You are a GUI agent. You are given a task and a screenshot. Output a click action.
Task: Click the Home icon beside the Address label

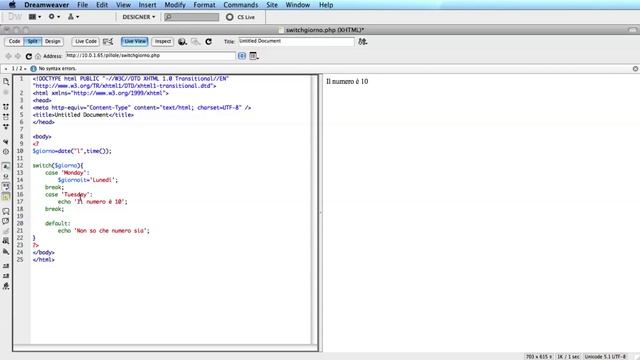click(x=38, y=56)
